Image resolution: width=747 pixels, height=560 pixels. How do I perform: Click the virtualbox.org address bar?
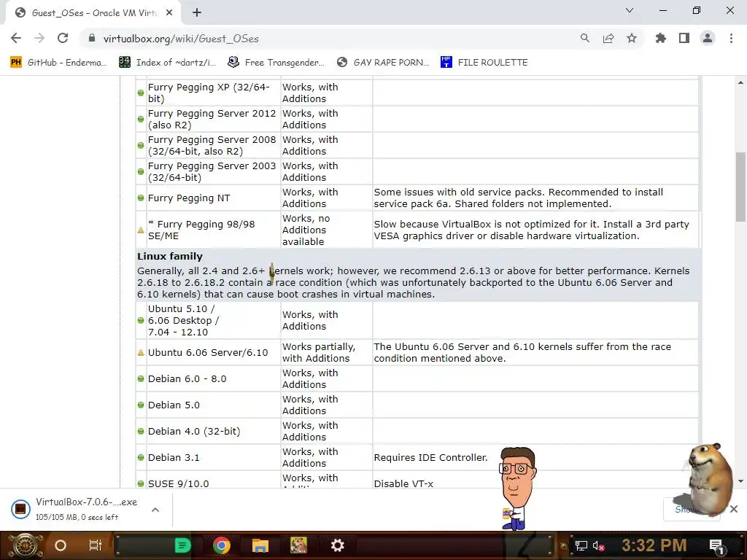click(x=329, y=39)
